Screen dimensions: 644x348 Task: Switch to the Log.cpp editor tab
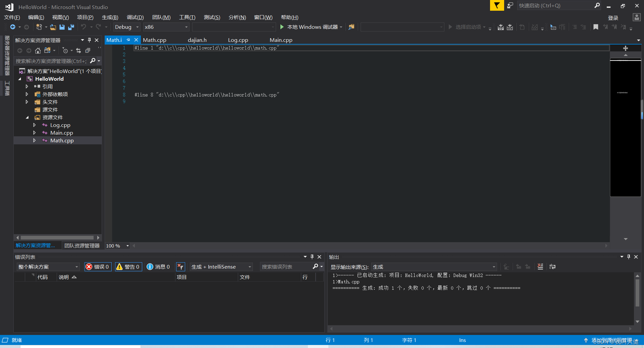pos(238,40)
